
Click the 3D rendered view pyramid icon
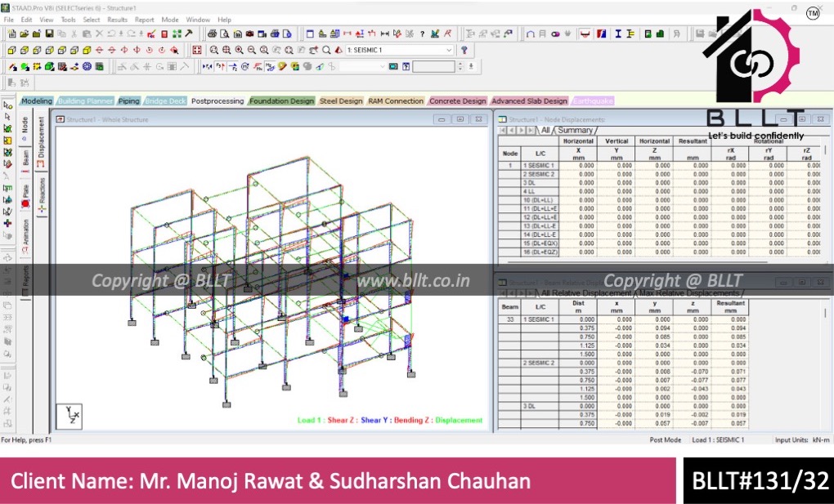tap(339, 51)
